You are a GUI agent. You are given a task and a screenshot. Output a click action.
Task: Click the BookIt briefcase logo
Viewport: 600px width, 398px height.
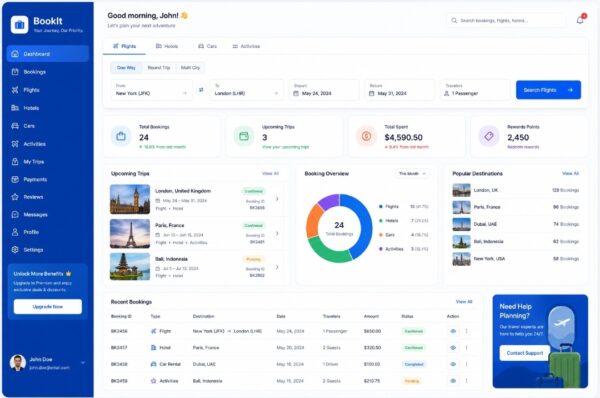click(19, 25)
